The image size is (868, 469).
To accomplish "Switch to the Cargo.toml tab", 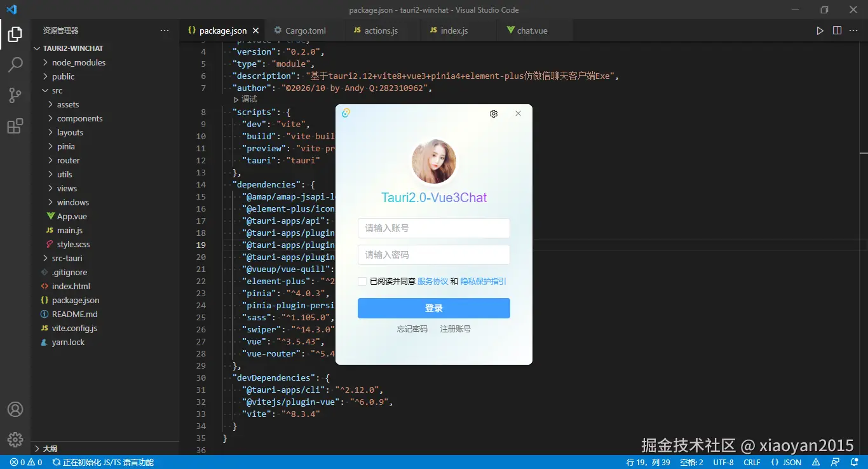I will coord(304,31).
